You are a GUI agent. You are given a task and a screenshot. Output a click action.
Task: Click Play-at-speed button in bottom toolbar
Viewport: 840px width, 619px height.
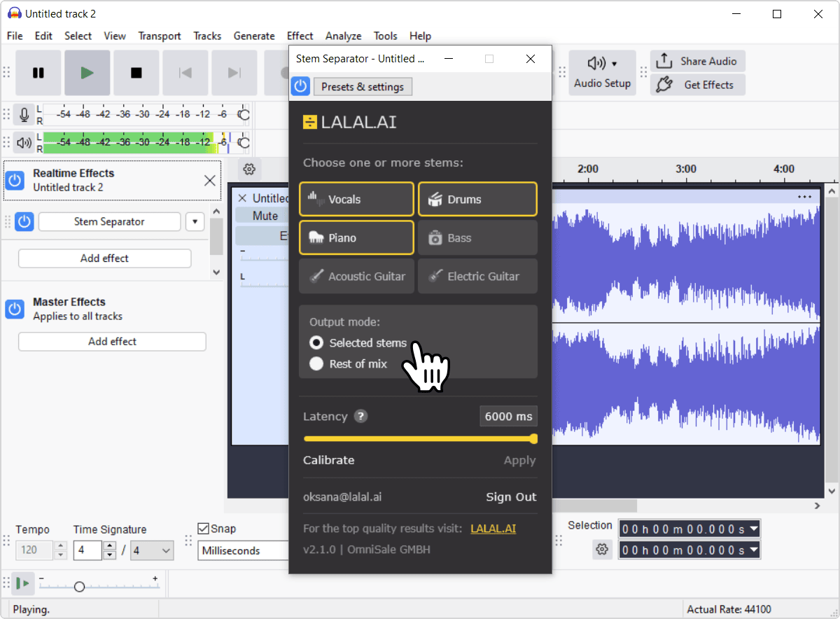24,583
